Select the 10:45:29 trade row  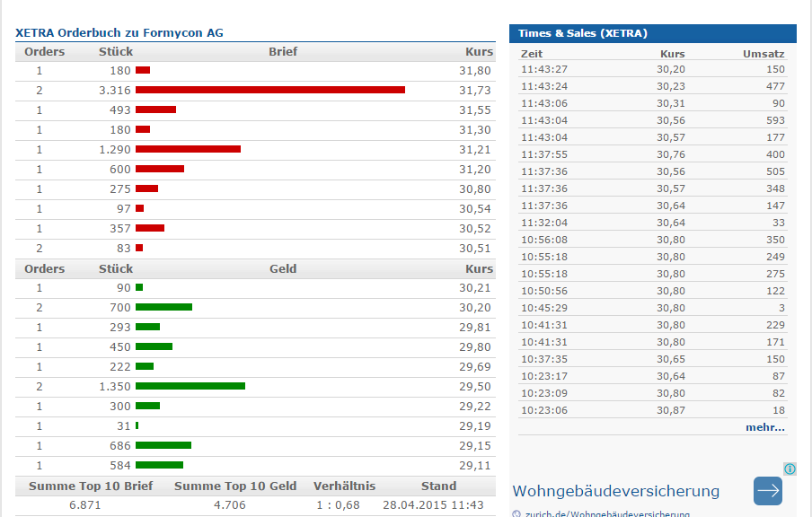653,308
